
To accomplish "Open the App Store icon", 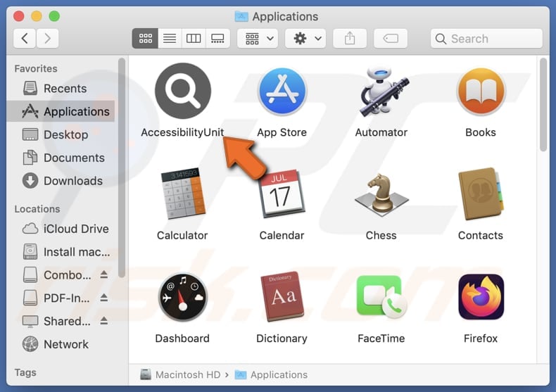I will [x=282, y=91].
